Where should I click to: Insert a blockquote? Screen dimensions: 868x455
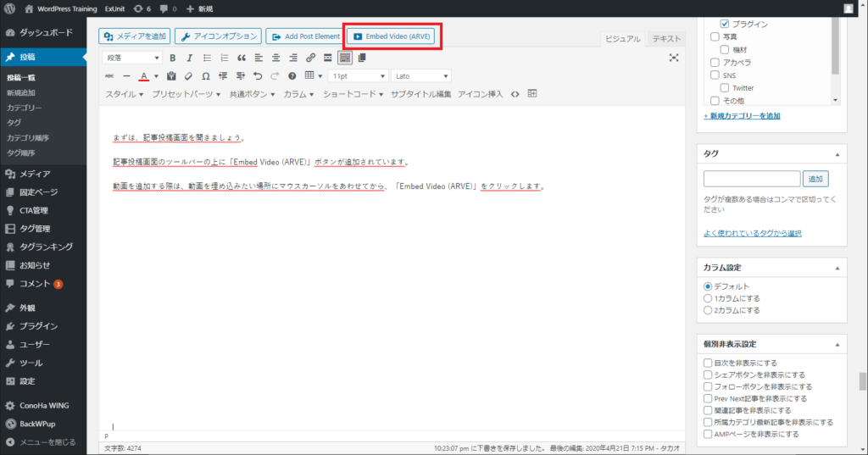242,58
